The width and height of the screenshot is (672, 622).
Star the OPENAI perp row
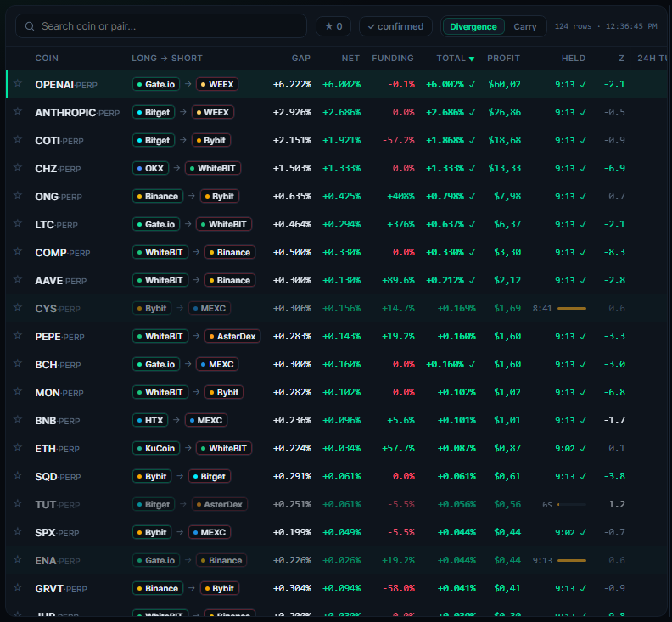18,83
